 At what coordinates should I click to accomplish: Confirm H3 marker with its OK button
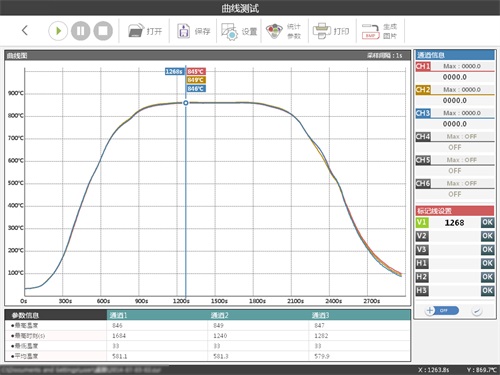pos(487,291)
